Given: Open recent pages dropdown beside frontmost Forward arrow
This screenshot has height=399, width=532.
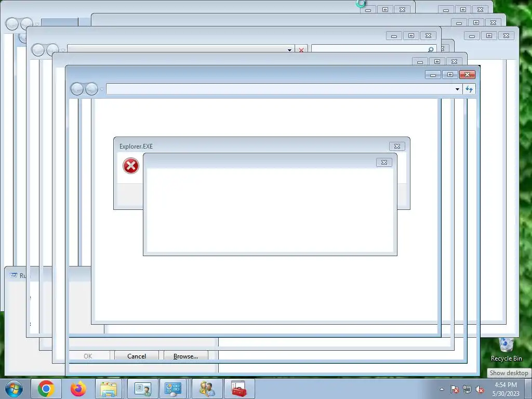Looking at the screenshot, I should click(x=102, y=89).
